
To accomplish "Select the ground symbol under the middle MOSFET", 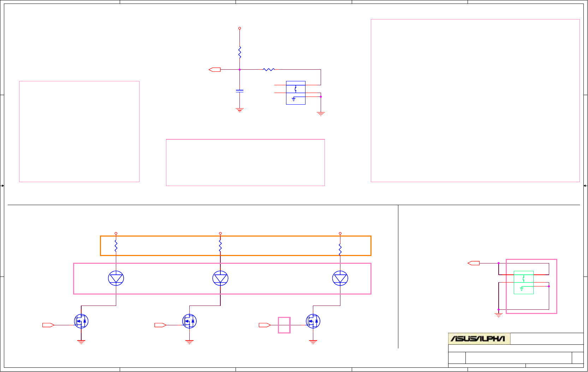I will pyautogui.click(x=190, y=342).
